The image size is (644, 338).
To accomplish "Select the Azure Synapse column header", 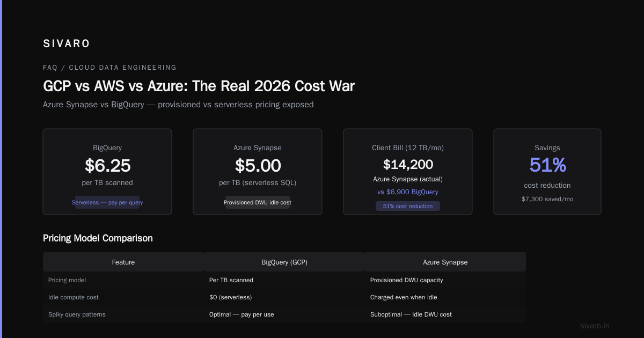I will (445, 262).
